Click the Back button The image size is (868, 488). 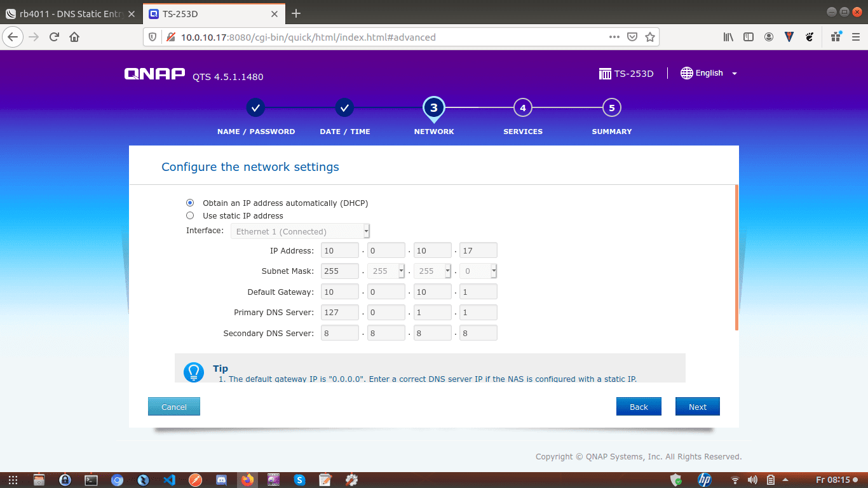639,407
